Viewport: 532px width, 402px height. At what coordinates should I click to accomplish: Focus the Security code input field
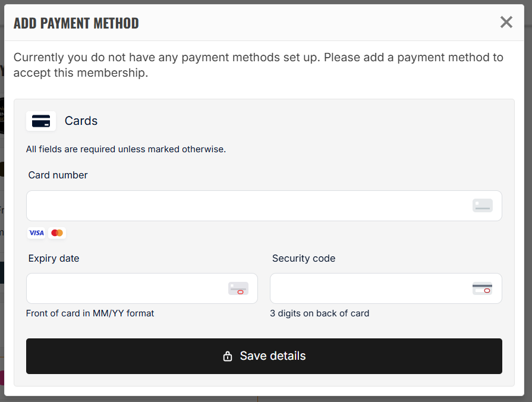point(386,288)
